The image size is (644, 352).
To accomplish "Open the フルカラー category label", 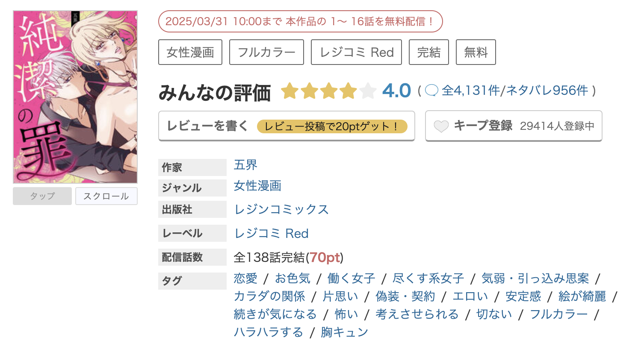I will click(x=266, y=52).
